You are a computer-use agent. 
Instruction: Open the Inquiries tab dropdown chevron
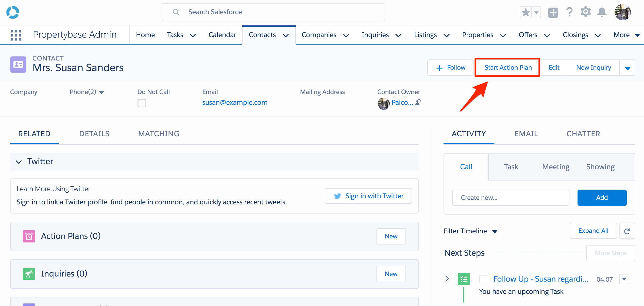[399, 35]
